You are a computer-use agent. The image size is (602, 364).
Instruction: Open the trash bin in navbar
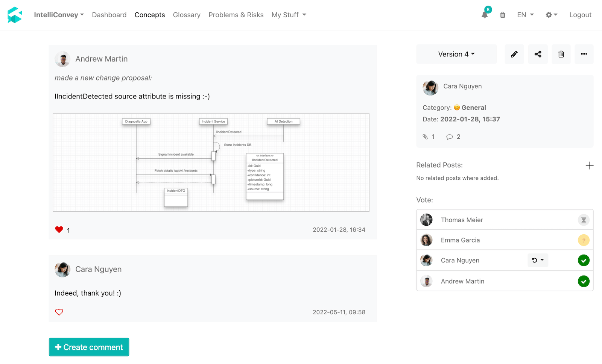503,15
